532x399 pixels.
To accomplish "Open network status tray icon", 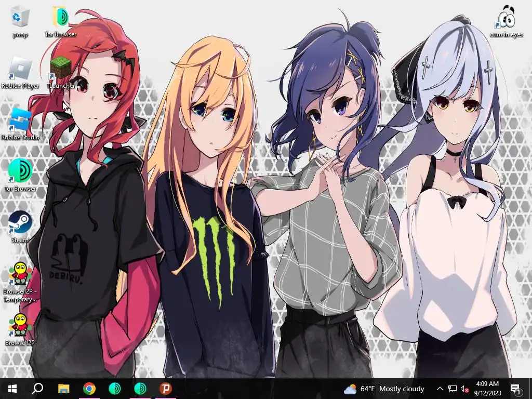I will coord(453,389).
